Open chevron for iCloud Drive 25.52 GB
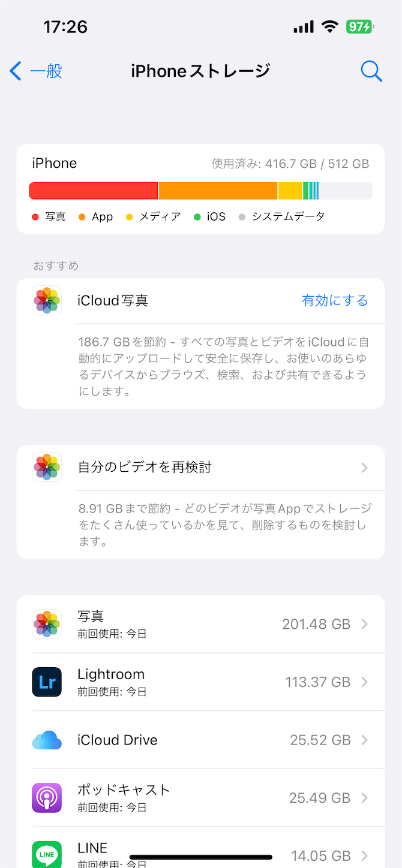The image size is (402, 868). point(364,740)
